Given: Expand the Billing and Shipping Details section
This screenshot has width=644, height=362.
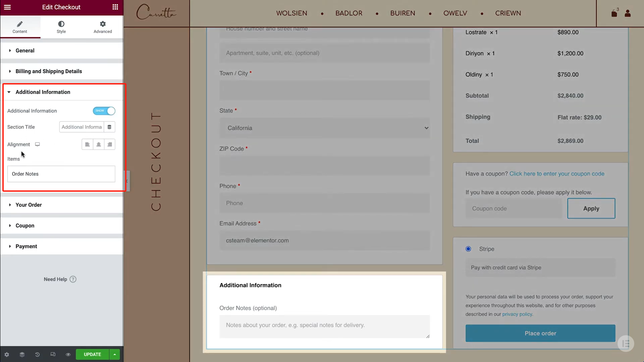Looking at the screenshot, I should click(x=49, y=71).
